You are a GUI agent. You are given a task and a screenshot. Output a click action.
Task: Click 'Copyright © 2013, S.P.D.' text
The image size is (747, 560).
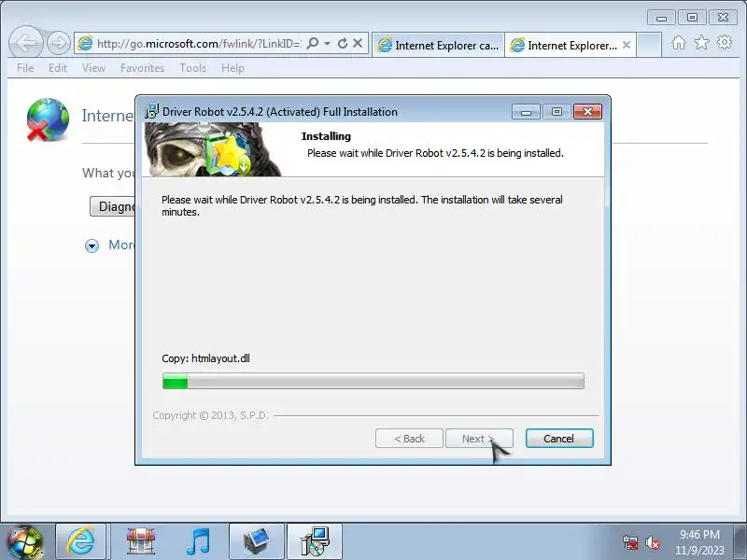pyautogui.click(x=211, y=415)
